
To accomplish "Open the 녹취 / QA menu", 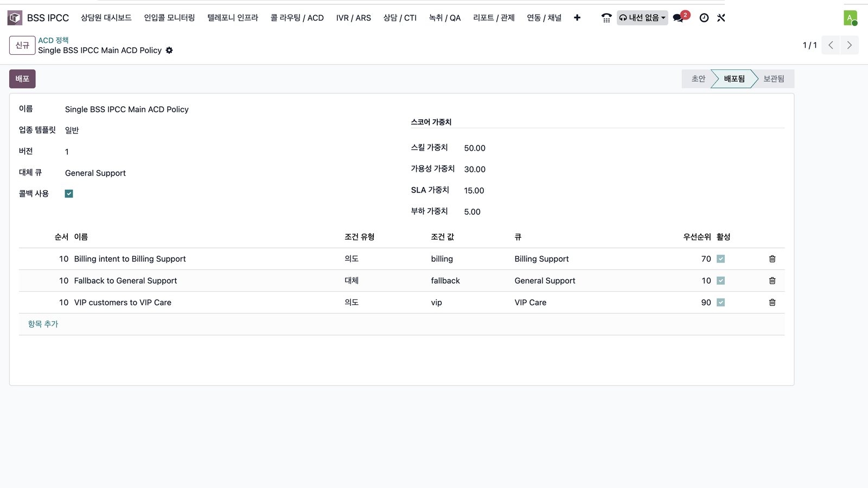I will [445, 18].
